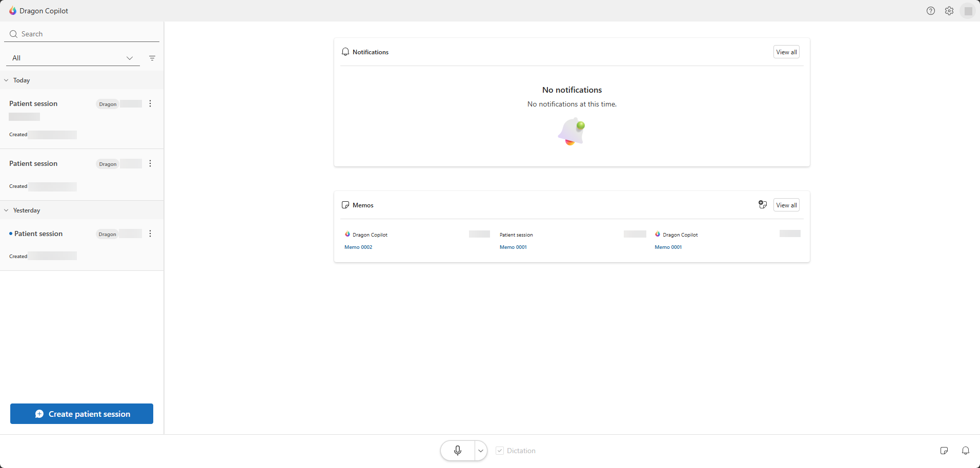Click Dragon tag on Yesterday session
This screenshot has height=468, width=980.
coord(107,234)
